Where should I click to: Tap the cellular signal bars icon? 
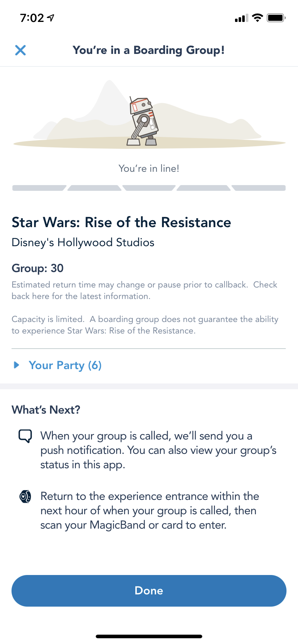click(x=241, y=18)
